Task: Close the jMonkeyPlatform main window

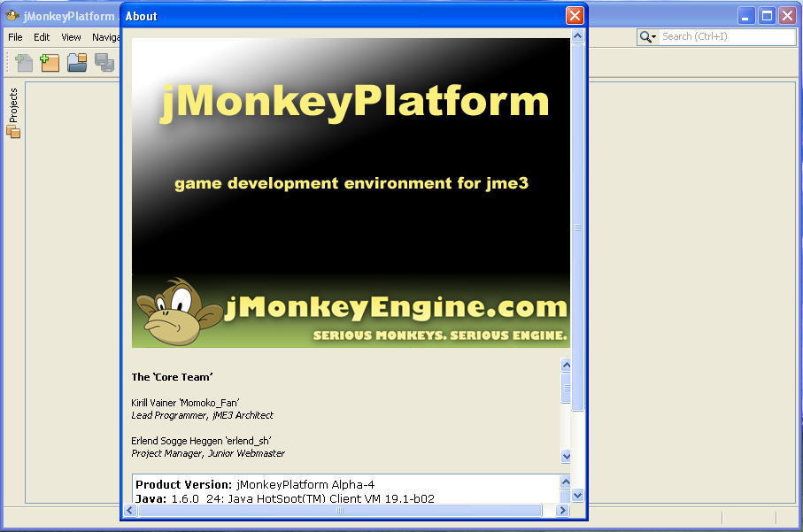Action: pos(788,16)
